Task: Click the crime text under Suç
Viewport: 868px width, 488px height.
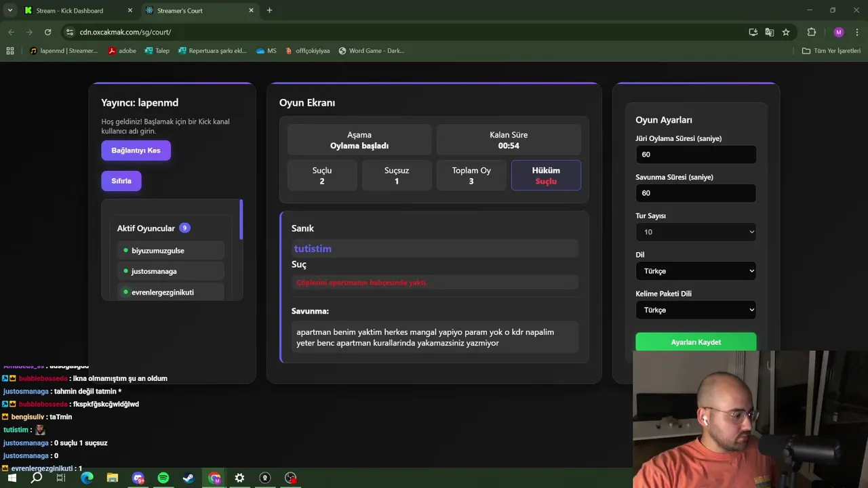Action: (x=361, y=283)
